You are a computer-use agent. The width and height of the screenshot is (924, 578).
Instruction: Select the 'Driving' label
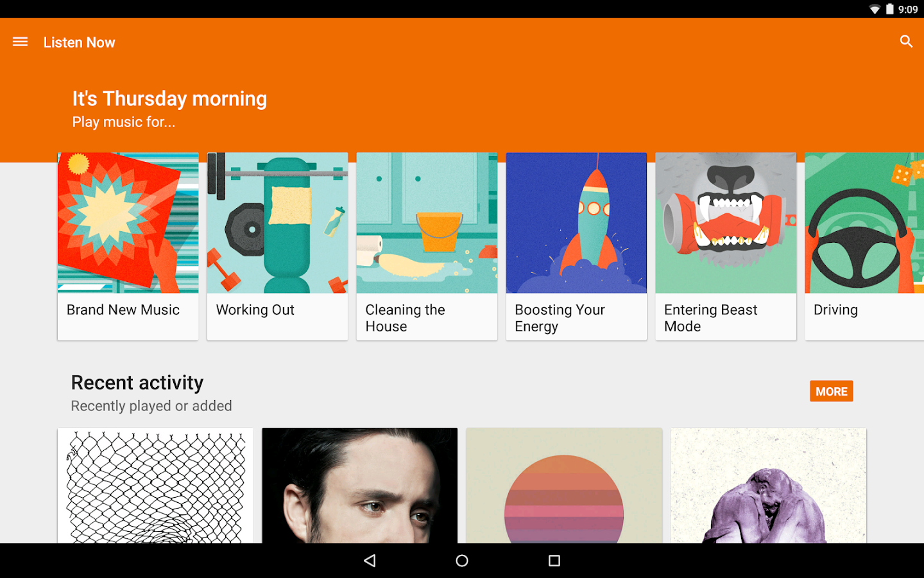tap(835, 310)
